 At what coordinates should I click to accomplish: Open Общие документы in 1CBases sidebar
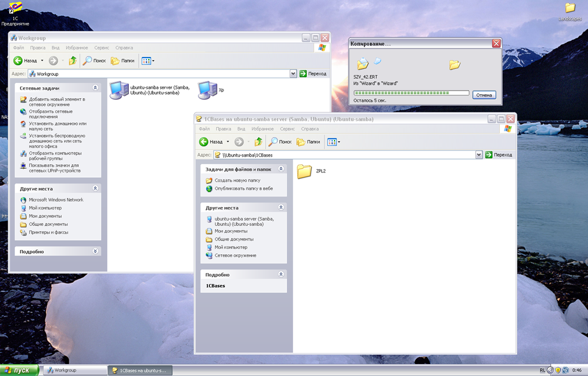tap(233, 239)
